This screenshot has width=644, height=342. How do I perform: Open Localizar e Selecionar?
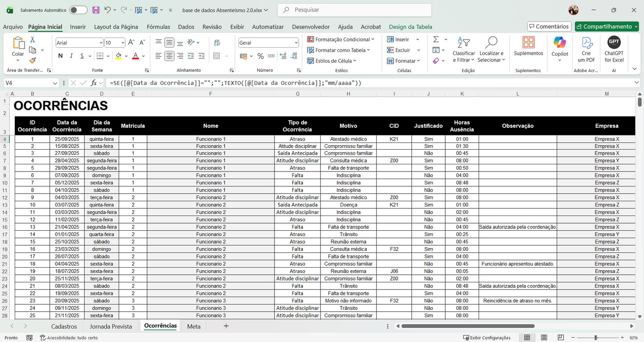point(491,49)
